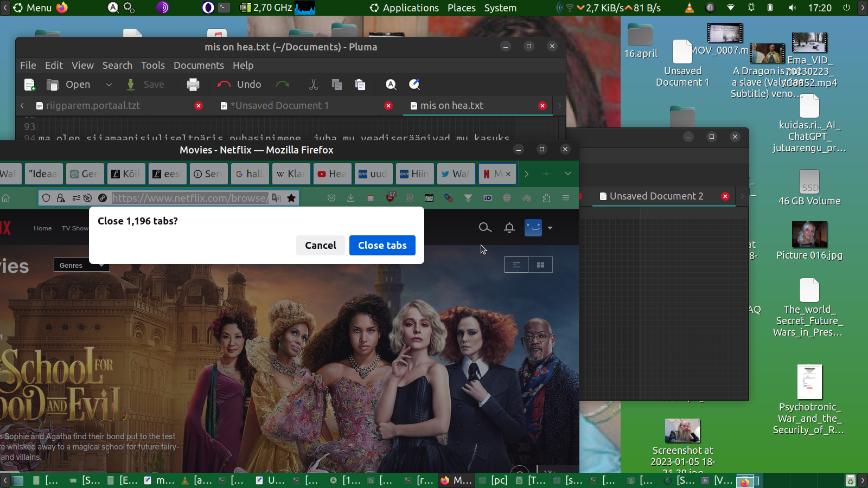
Task: Open the Documents menu in Pluma
Action: (199, 65)
